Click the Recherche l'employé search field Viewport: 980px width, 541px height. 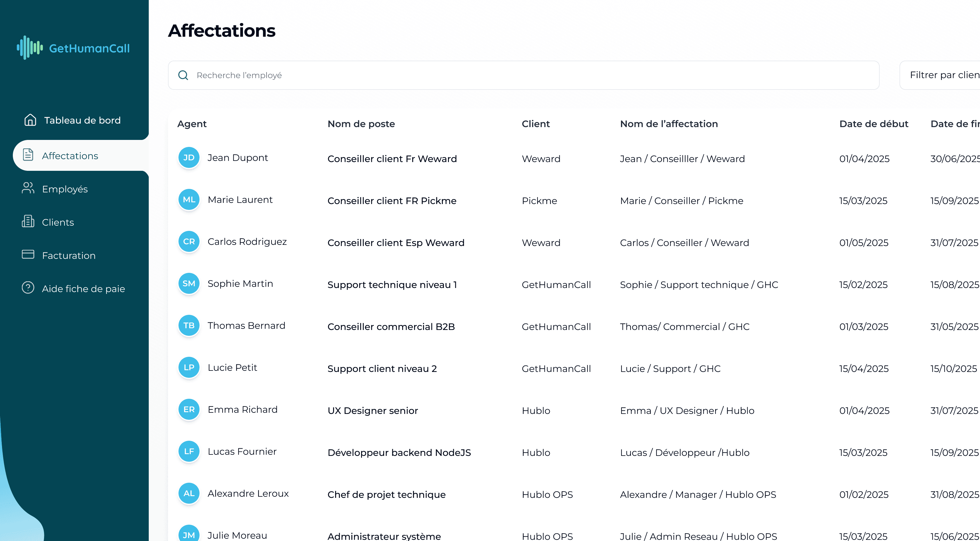524,75
